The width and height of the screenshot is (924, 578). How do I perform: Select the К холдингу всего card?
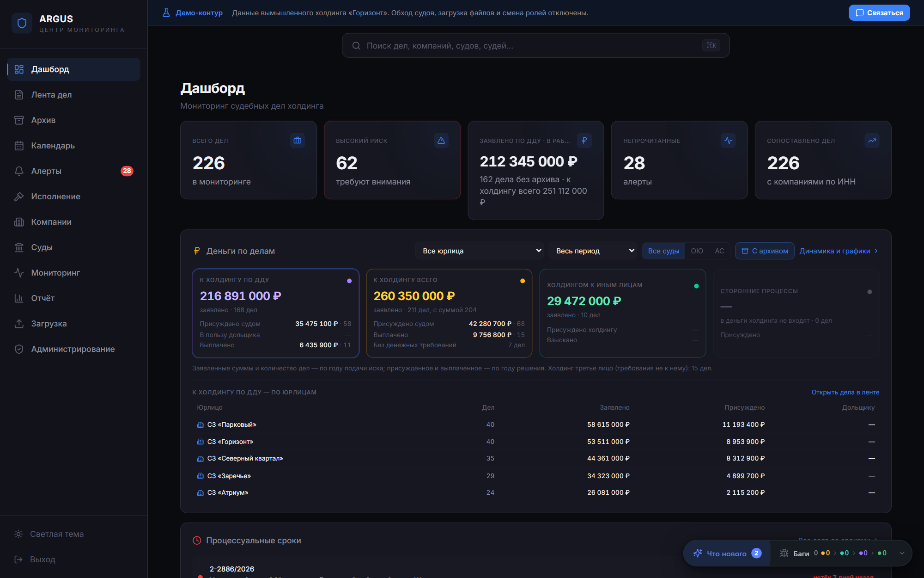[449, 313]
